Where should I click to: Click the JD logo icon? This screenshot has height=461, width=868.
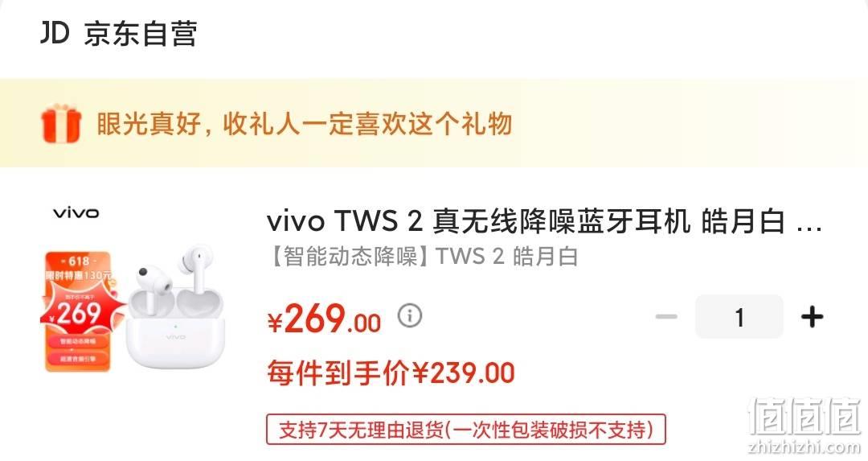click(x=55, y=33)
